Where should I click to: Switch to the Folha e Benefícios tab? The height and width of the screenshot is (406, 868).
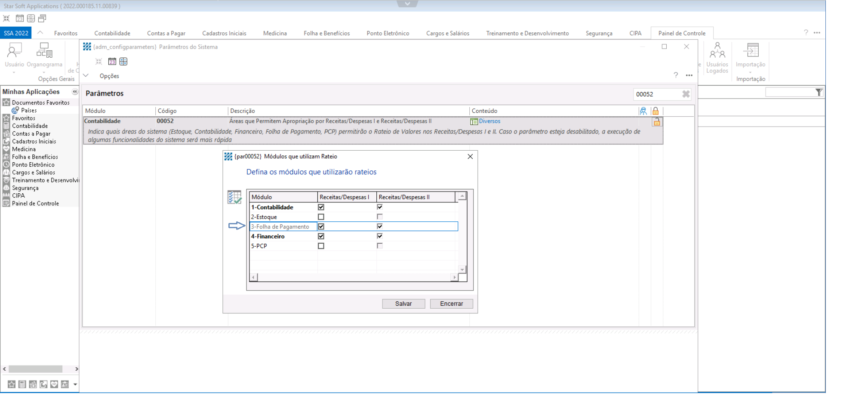(x=326, y=33)
